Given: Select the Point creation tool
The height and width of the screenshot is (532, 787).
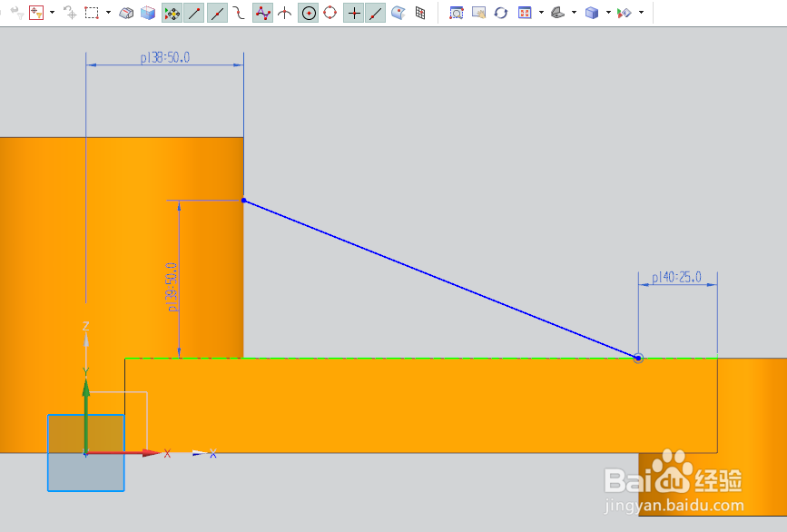Looking at the screenshot, I should click(354, 13).
